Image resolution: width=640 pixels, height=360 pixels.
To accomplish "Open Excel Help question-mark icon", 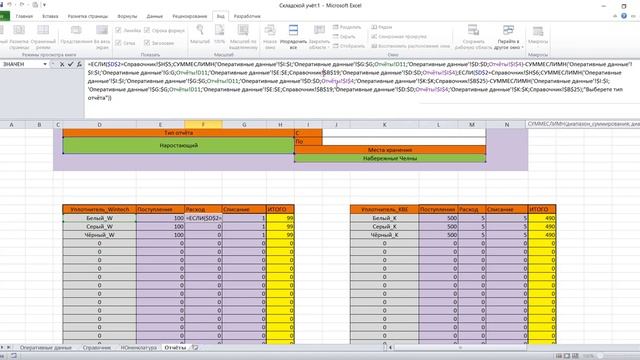I will 624,16.
